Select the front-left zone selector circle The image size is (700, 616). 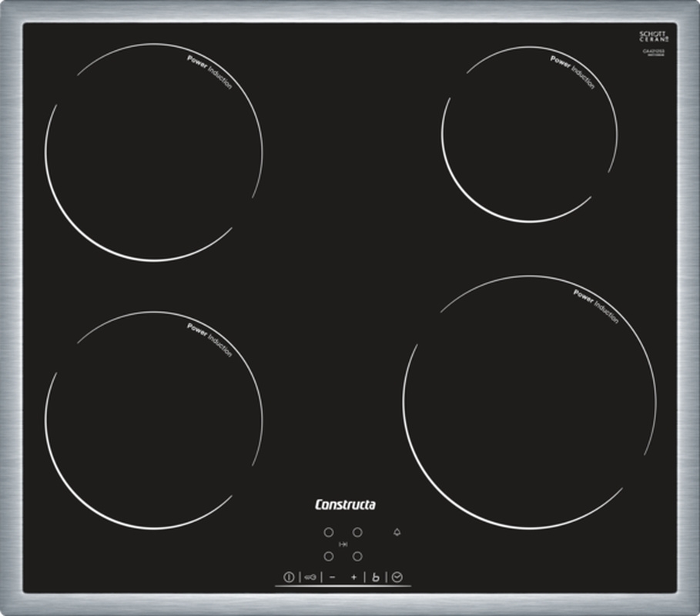pyautogui.click(x=329, y=555)
